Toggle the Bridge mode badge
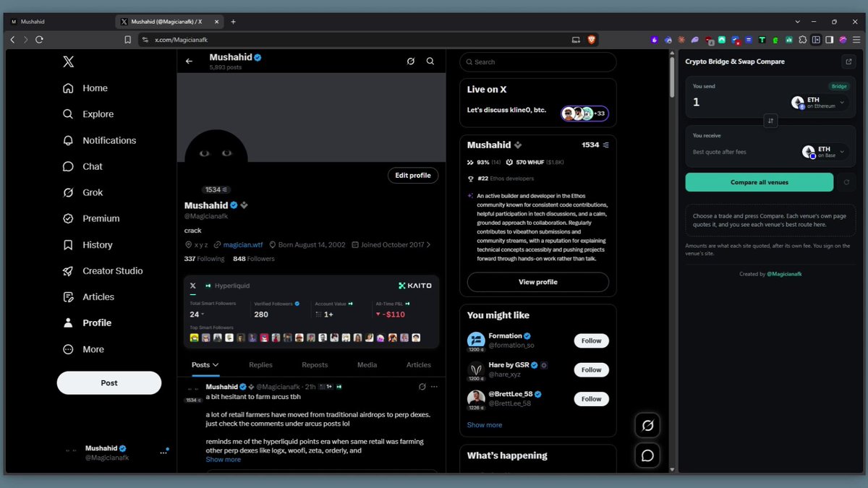 coord(839,86)
